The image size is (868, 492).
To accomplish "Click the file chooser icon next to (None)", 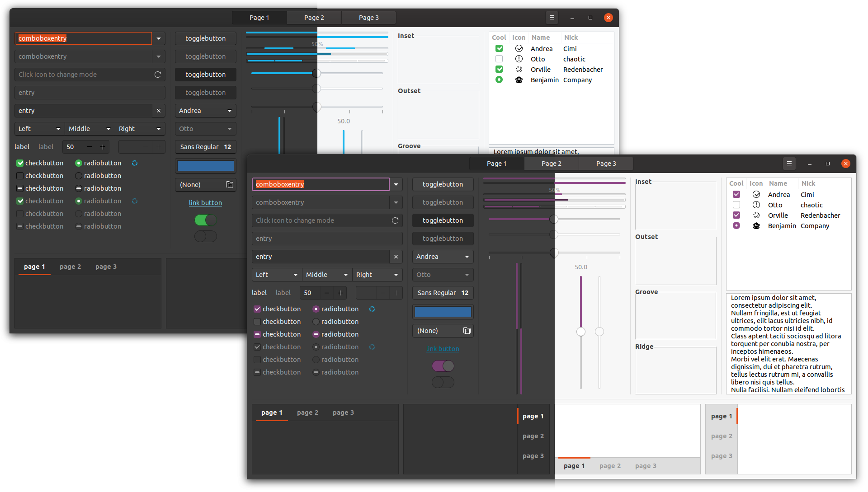I will click(467, 331).
